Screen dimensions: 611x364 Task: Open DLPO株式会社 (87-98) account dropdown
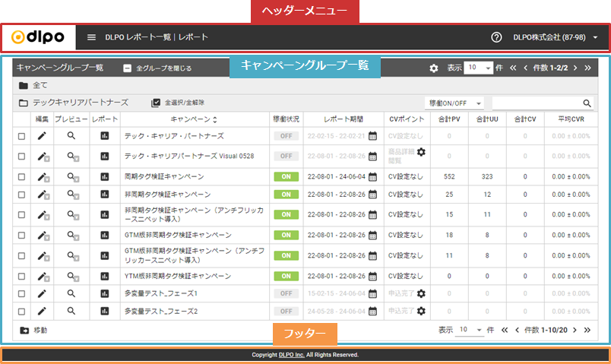[555, 37]
